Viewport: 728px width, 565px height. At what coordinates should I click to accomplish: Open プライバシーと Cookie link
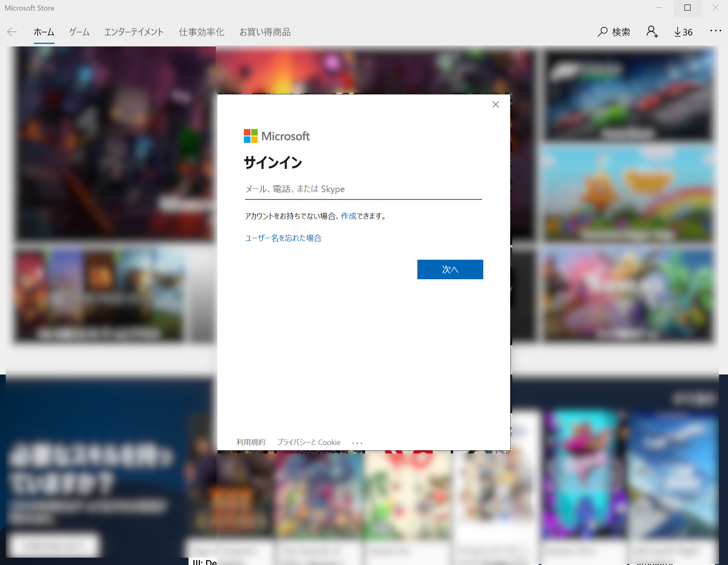tap(309, 442)
